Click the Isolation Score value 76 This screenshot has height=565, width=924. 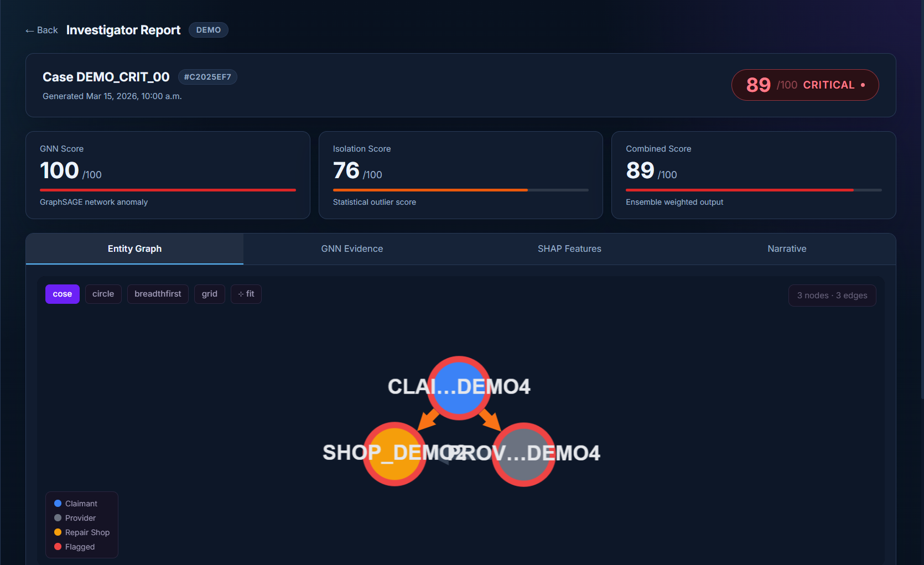[x=346, y=170]
